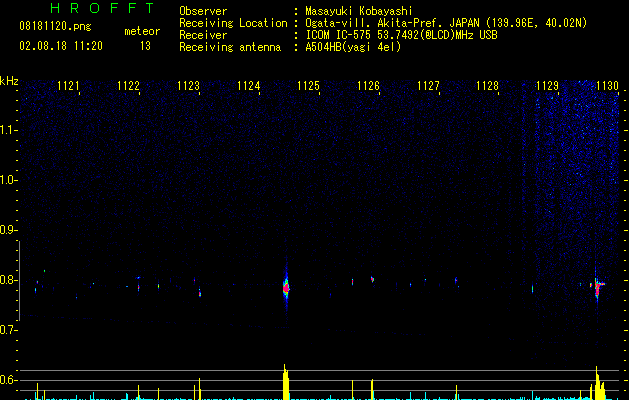
Task: Click the 1123 time marker
Action: pos(188,86)
